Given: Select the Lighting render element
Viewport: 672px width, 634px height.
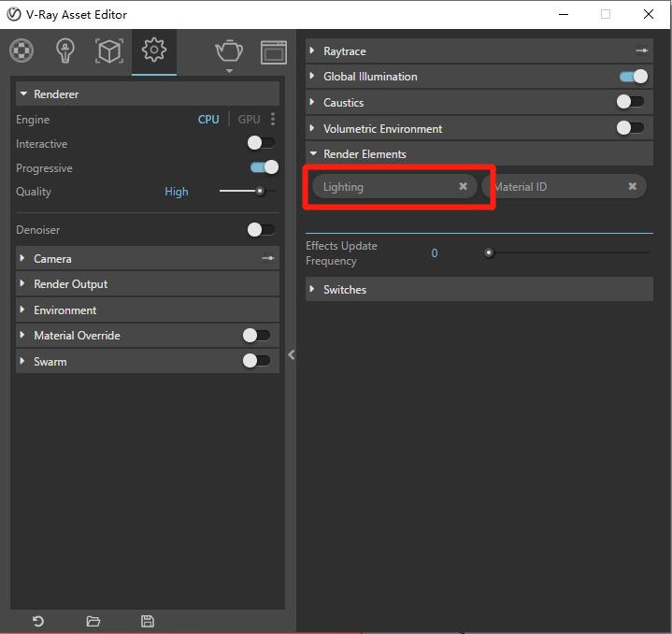Looking at the screenshot, I should tap(394, 186).
